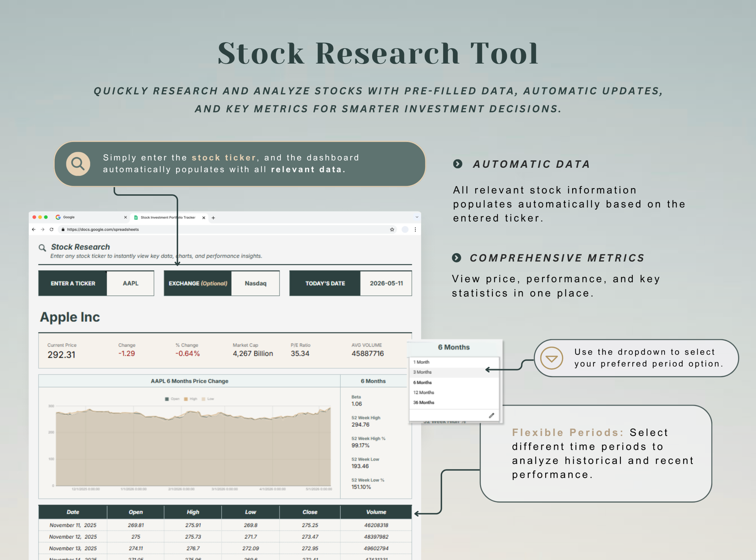Image resolution: width=756 pixels, height=560 pixels.
Task: Click the EXCHANGE (Optional) label
Action: (198, 284)
